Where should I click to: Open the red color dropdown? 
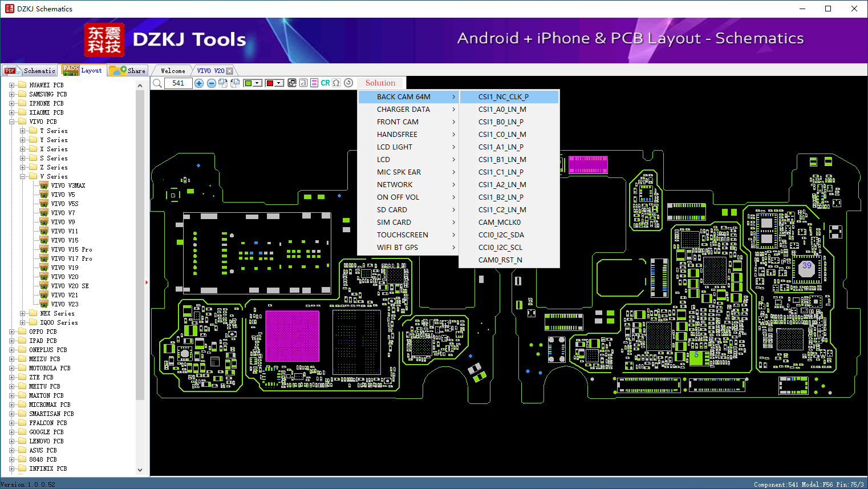279,83
